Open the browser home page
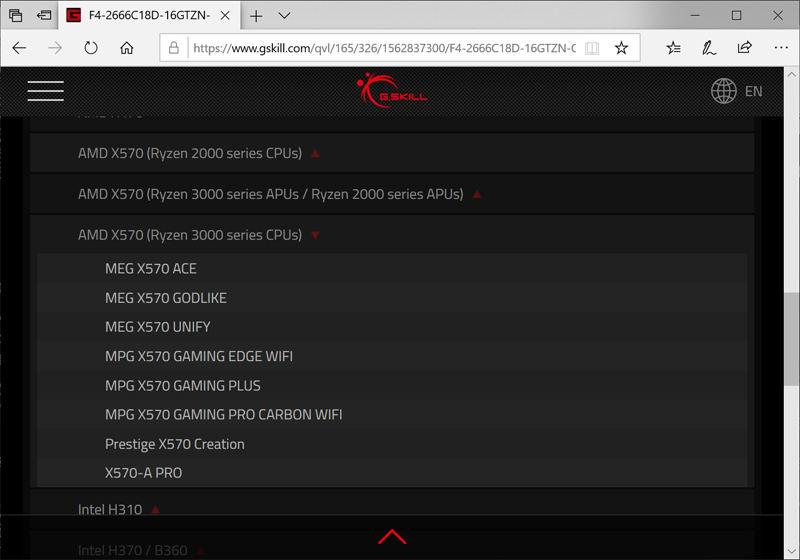Screen dimensions: 800x560 click(x=127, y=48)
